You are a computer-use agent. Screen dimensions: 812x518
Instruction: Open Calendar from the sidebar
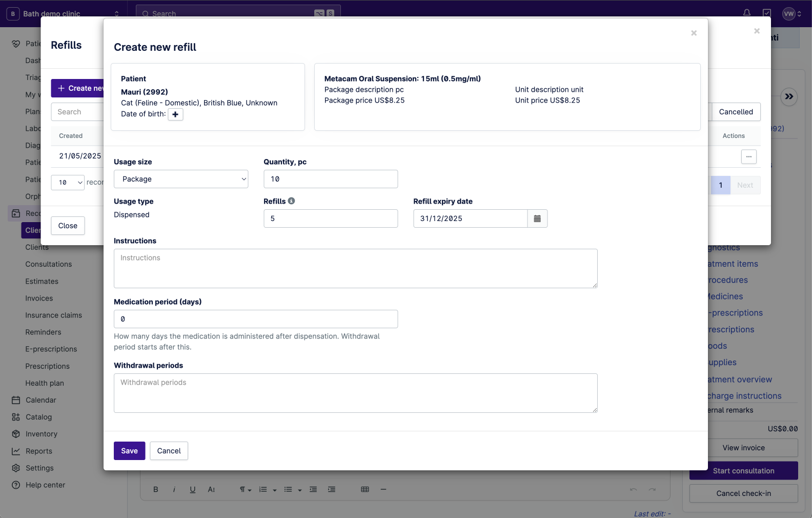[x=41, y=400]
